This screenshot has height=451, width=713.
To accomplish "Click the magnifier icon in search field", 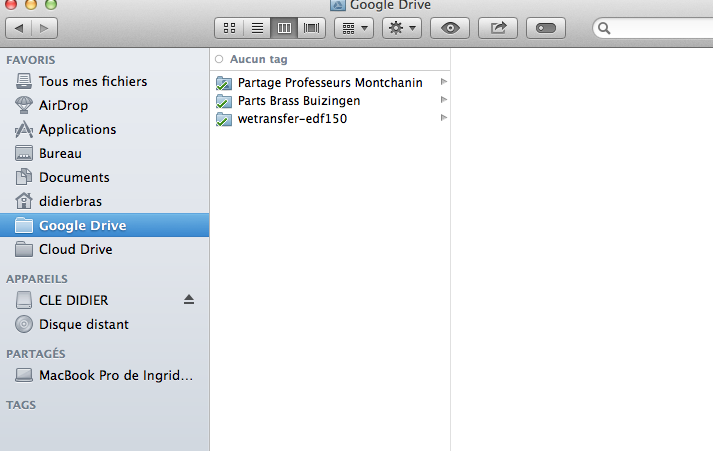I will point(604,28).
